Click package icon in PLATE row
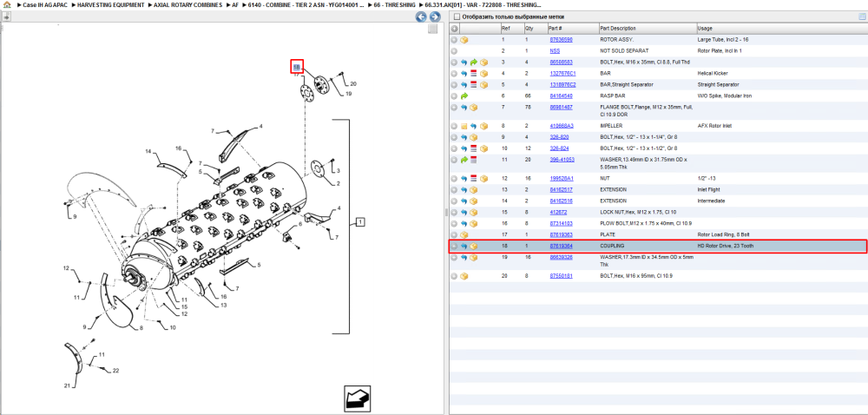868x415 pixels. (x=464, y=234)
